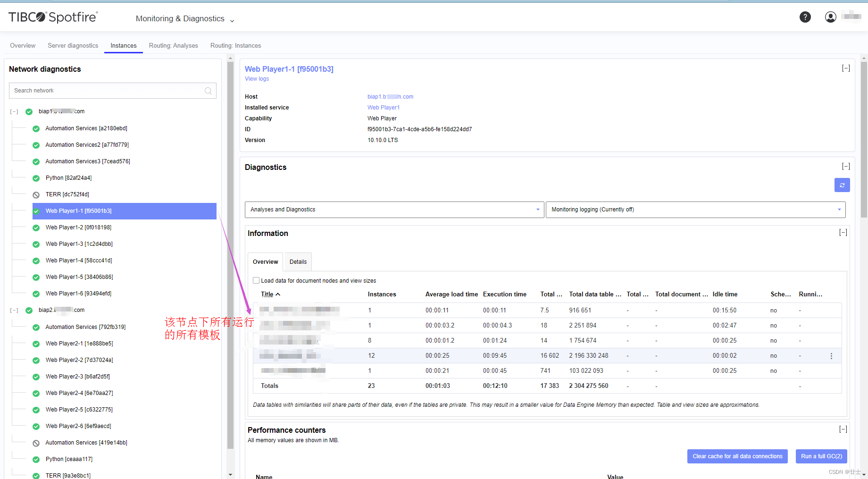The image size is (868, 479).
Task: Open the biap1 host link
Action: [x=390, y=97]
